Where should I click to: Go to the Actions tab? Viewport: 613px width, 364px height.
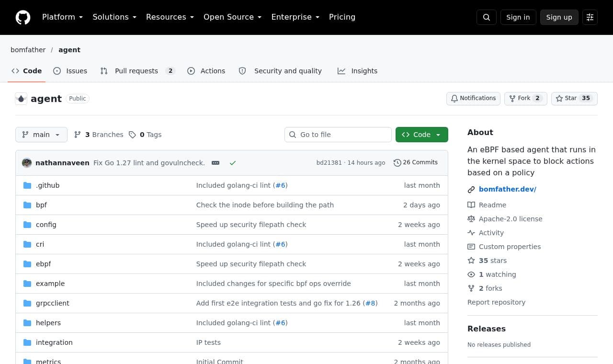point(206,71)
